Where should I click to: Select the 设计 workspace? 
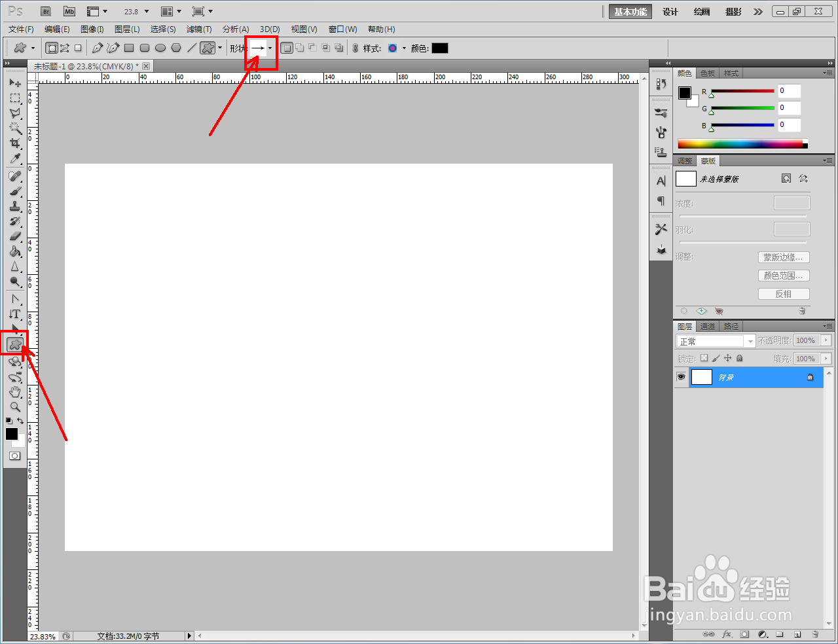(670, 12)
